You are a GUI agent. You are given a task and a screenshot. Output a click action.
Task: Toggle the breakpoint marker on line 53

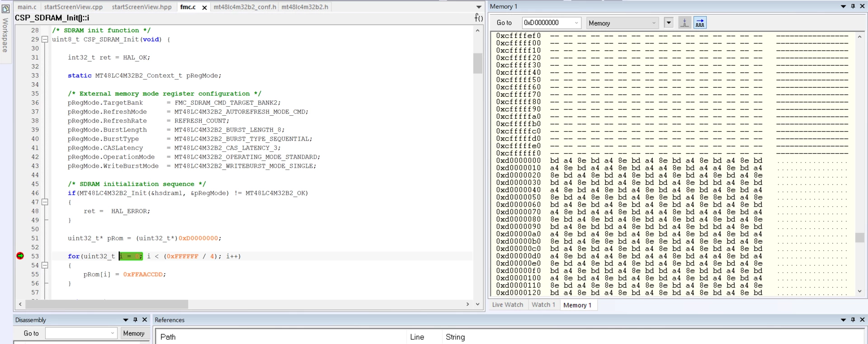click(x=20, y=256)
